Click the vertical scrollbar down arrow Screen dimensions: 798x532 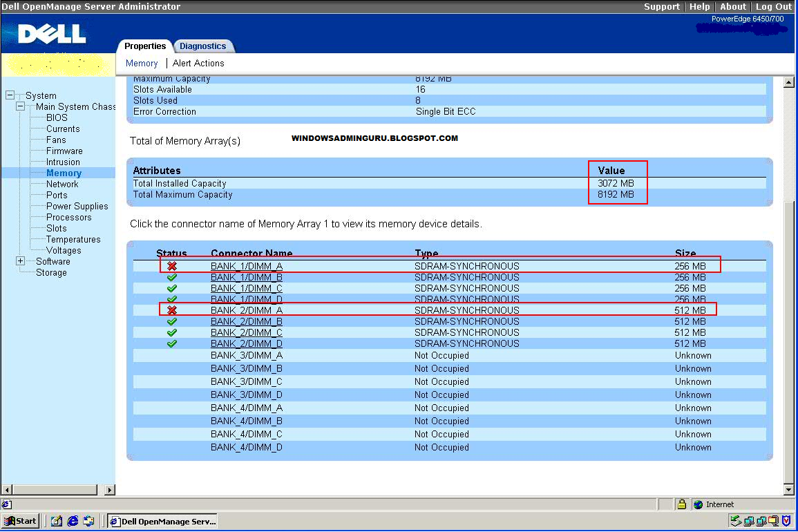point(788,490)
